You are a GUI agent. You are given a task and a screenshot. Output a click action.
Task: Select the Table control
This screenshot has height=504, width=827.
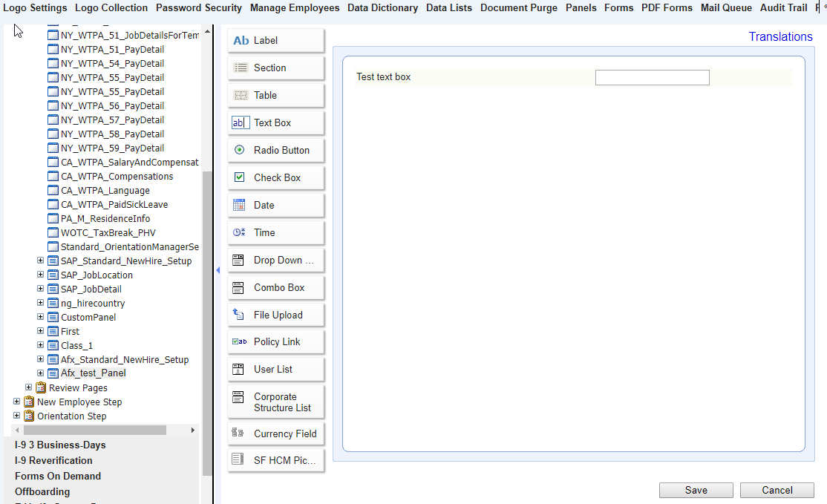(275, 95)
